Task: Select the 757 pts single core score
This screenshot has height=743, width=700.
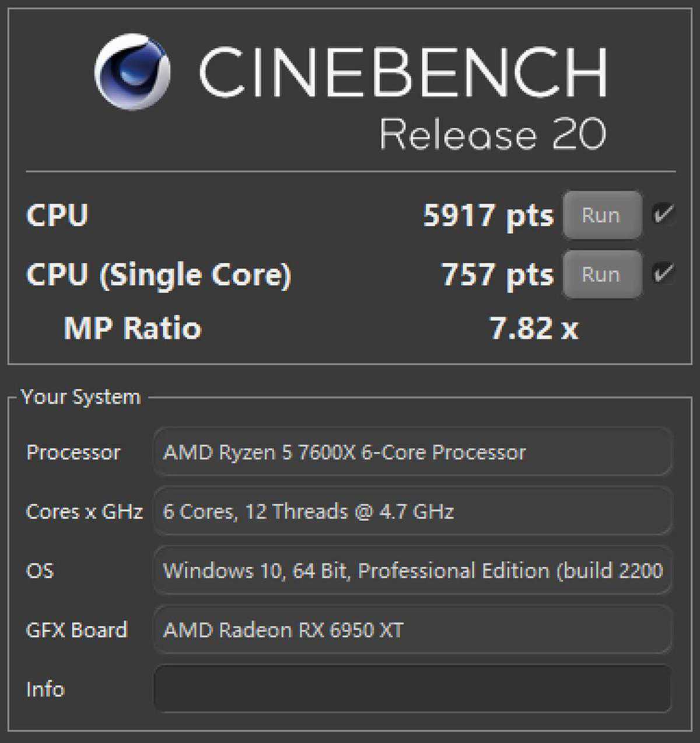Action: click(497, 274)
